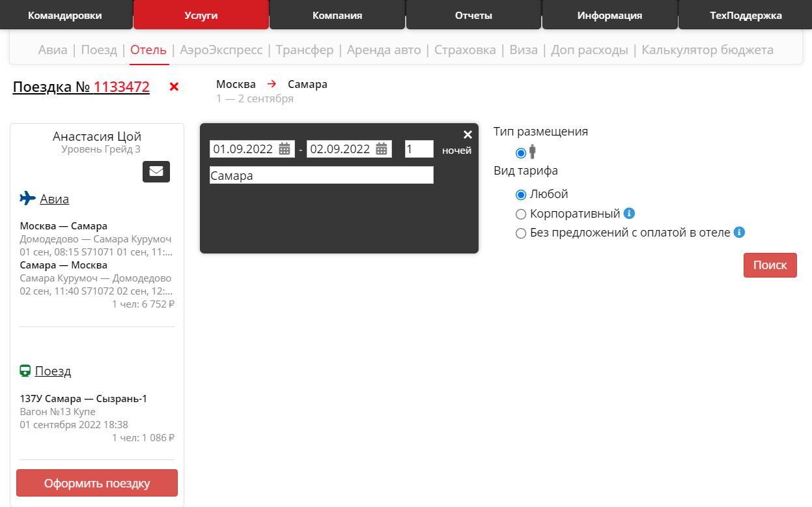812x507 pixels.
Task: Click the single person accommodation icon
Action: click(x=533, y=152)
